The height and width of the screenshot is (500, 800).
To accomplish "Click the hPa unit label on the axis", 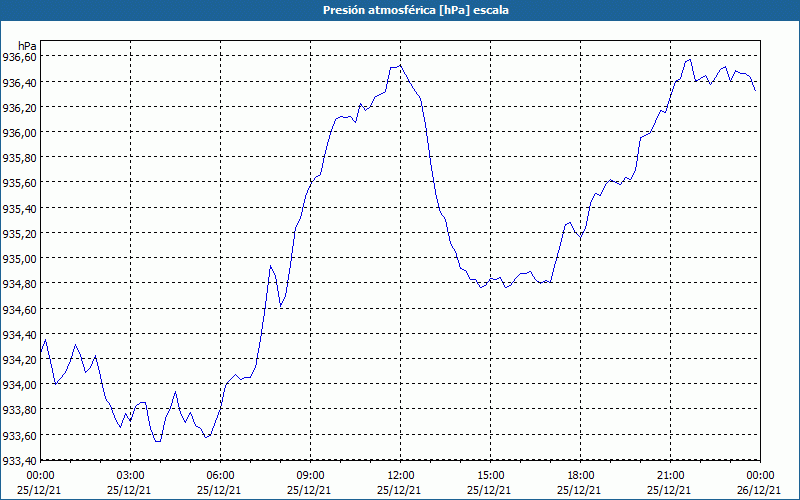I will [28, 46].
